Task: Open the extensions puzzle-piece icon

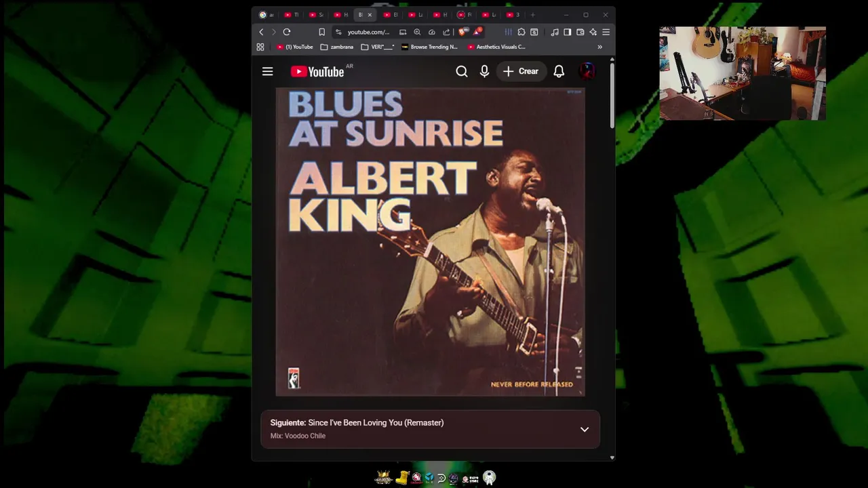Action: (521, 32)
